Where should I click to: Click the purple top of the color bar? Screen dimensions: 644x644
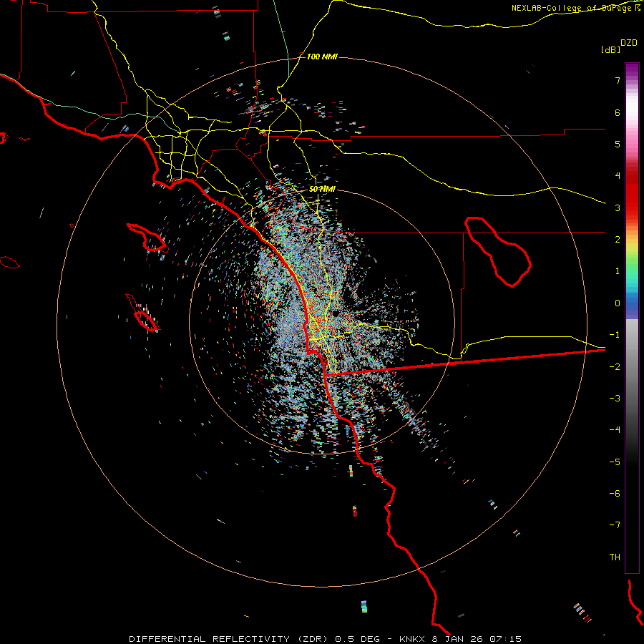(x=632, y=70)
